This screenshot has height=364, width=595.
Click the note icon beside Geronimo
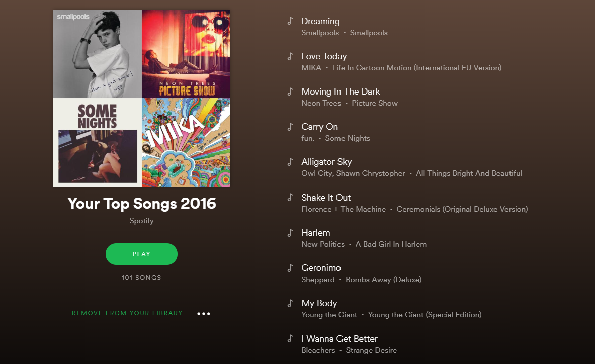tap(290, 267)
